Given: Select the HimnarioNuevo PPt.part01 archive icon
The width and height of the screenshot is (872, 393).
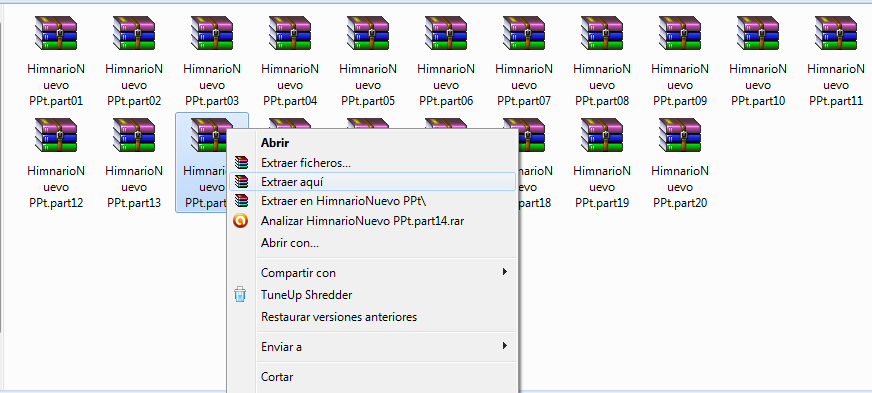Looking at the screenshot, I should [x=56, y=33].
